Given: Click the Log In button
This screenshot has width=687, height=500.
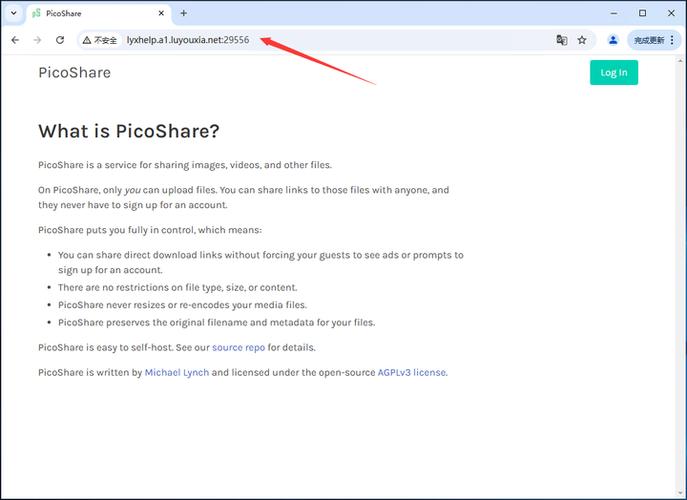Looking at the screenshot, I should pyautogui.click(x=614, y=73).
